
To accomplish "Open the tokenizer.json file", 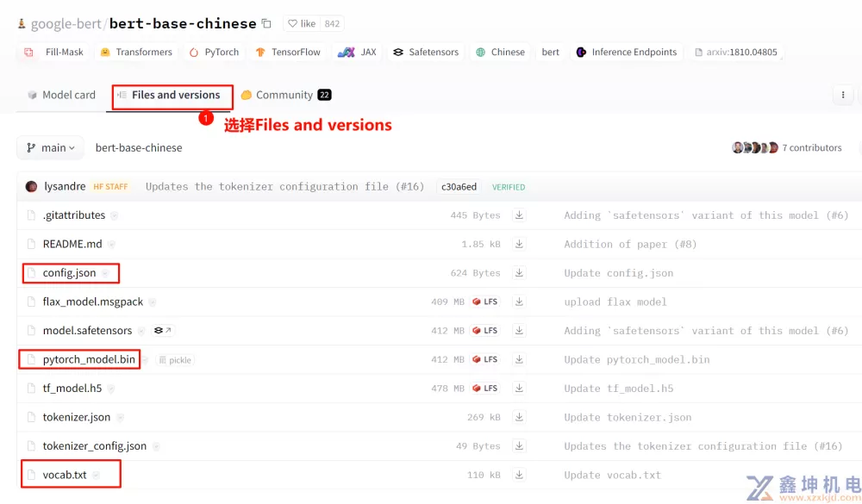I will coord(77,417).
